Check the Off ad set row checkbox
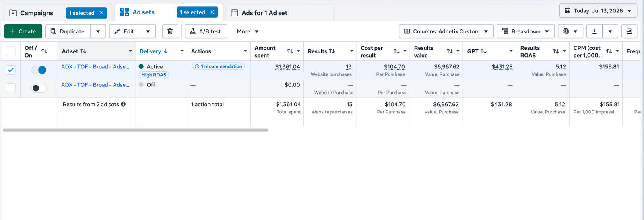The height and width of the screenshot is (220, 644). tap(11, 88)
